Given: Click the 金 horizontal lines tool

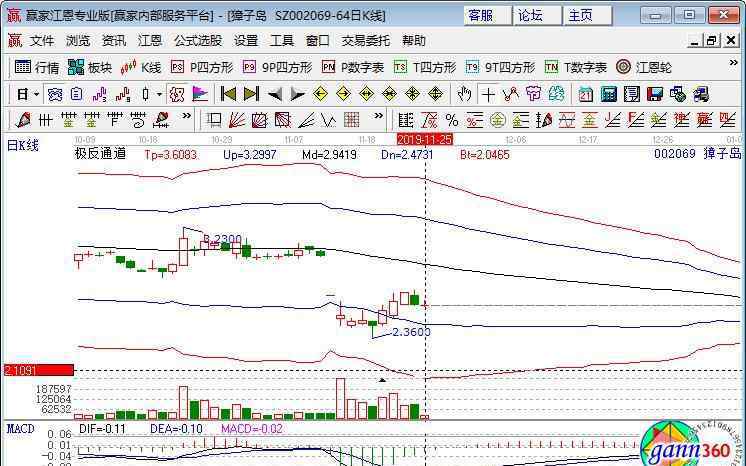Looking at the screenshot, I should tap(69, 119).
